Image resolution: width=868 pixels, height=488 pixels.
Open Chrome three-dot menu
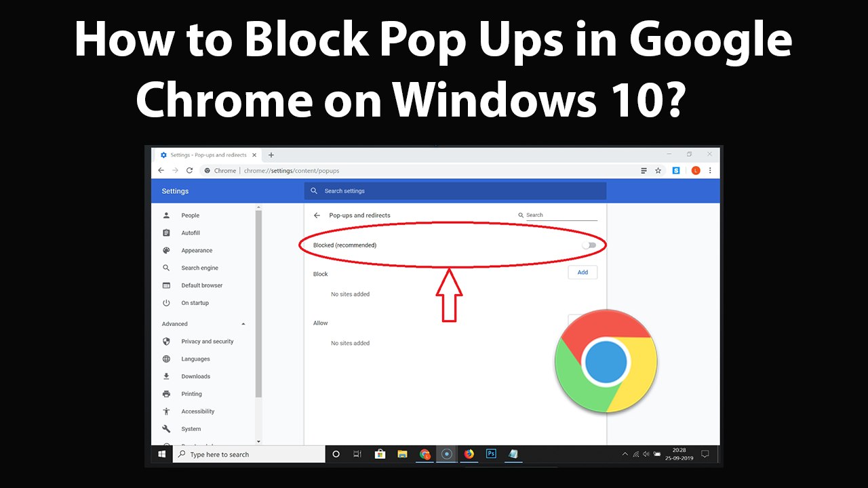710,171
